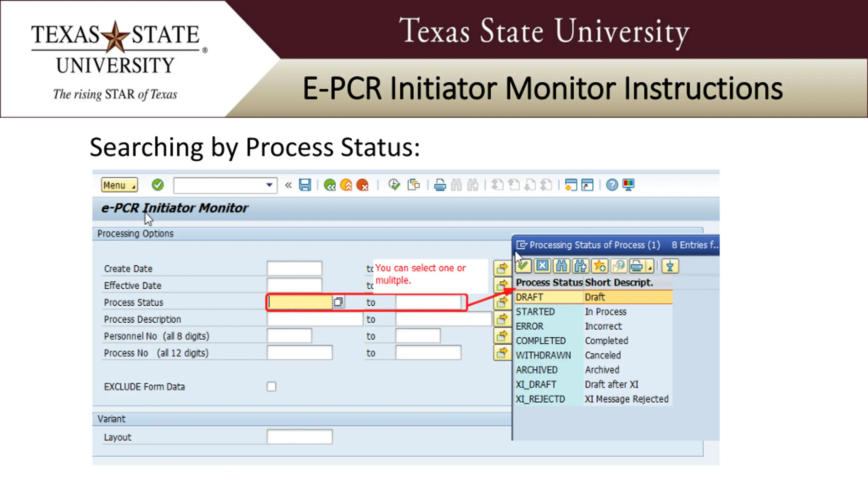Viewport: 868px width, 488px height.
Task: Click the yellow Exit icon
Action: tap(346, 185)
